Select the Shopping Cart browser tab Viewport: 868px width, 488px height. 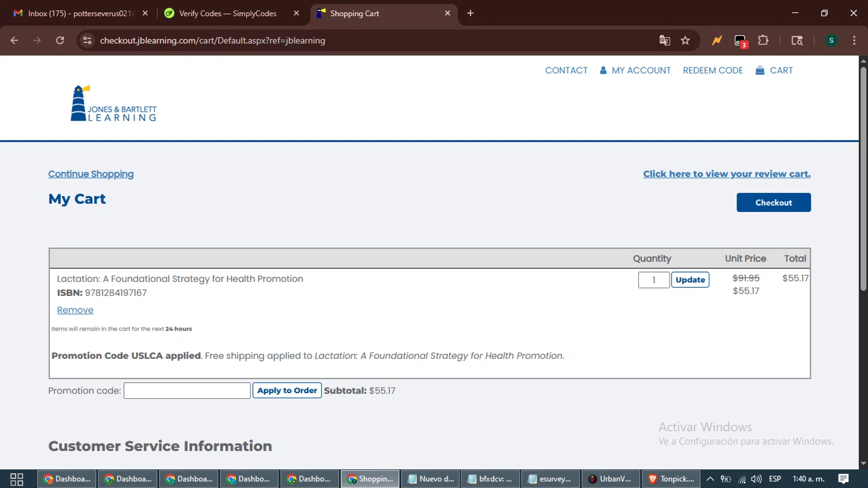[x=382, y=13]
